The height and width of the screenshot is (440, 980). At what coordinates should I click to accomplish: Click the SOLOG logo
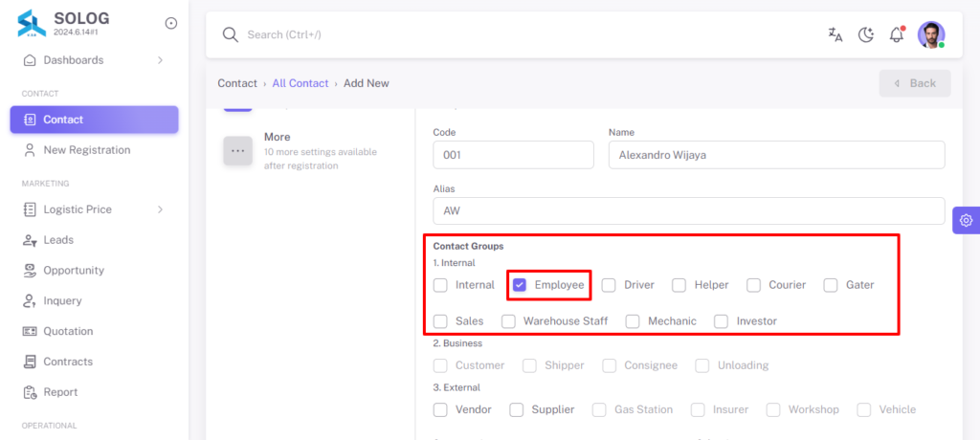[32, 23]
